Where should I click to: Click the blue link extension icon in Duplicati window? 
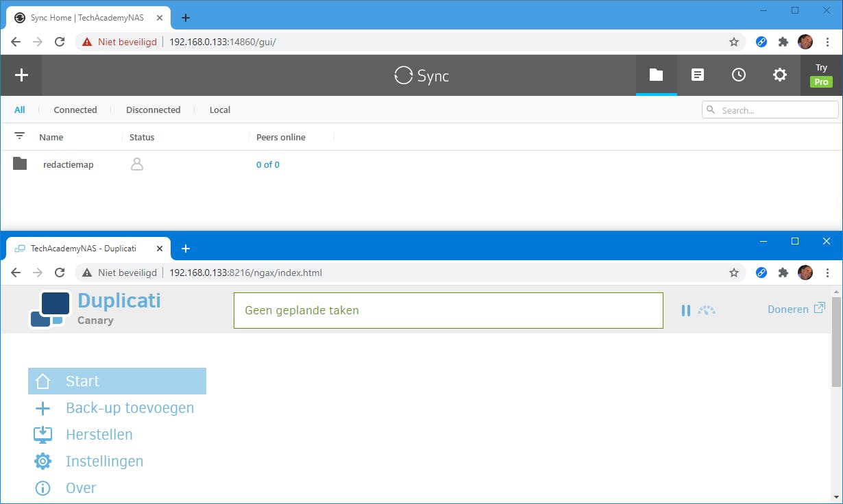[761, 273]
